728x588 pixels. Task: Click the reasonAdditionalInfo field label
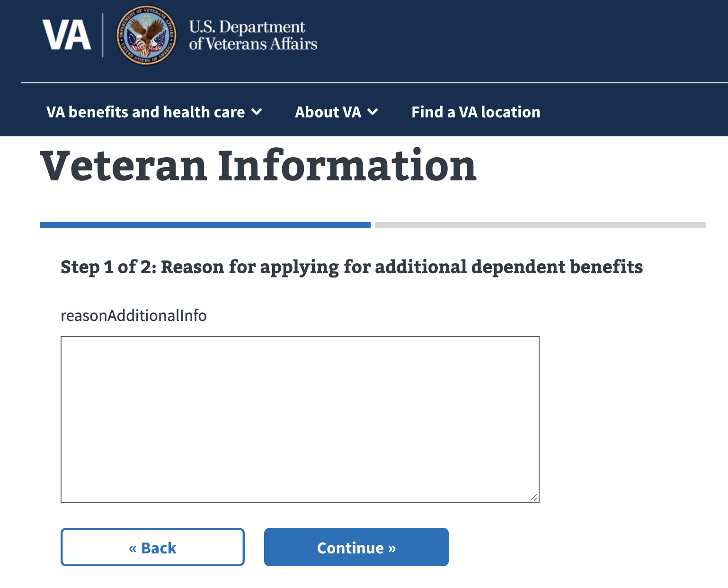point(133,315)
